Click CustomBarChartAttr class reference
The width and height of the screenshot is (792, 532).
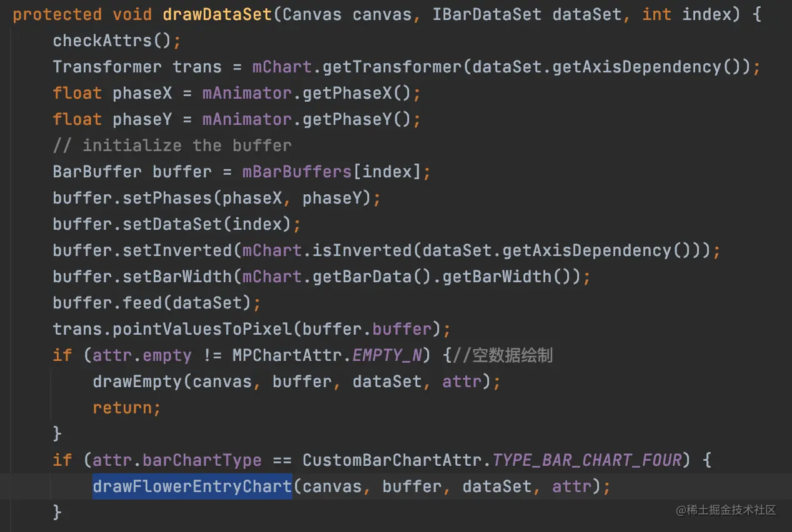(392, 460)
